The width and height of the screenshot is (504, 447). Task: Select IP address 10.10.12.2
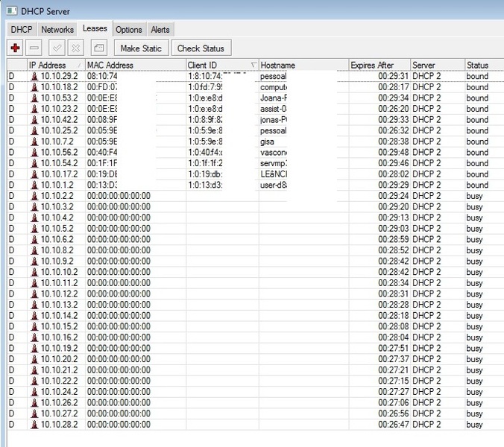pos(59,294)
